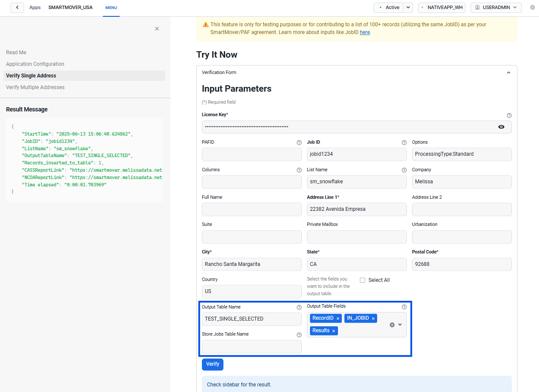539x392 pixels.
Task: Click the List Name input field
Action: click(357, 182)
